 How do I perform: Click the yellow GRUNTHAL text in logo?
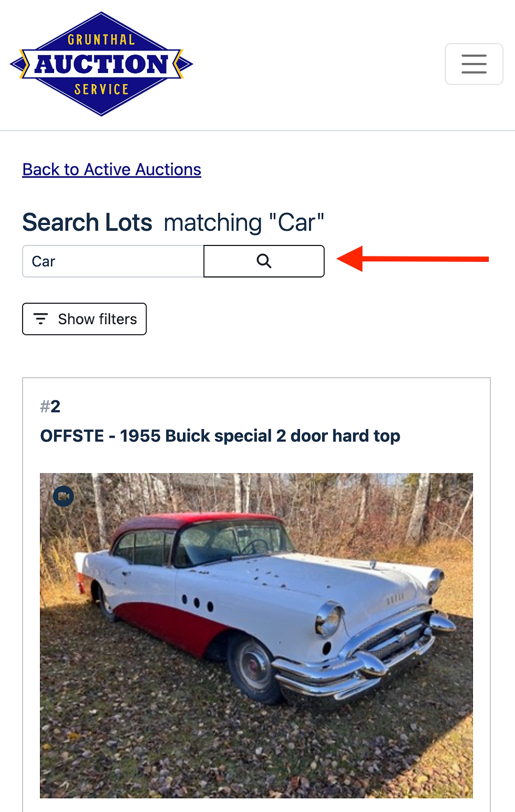pos(101,40)
